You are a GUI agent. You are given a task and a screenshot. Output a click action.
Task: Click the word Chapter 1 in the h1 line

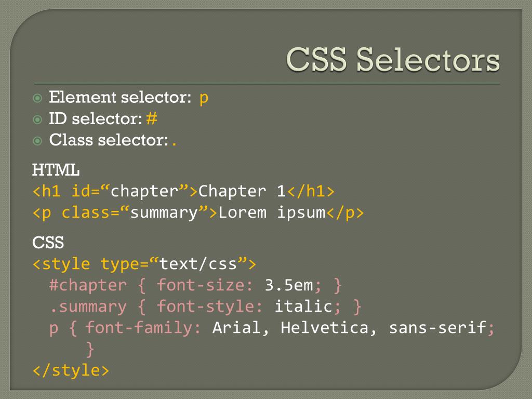[242, 191]
